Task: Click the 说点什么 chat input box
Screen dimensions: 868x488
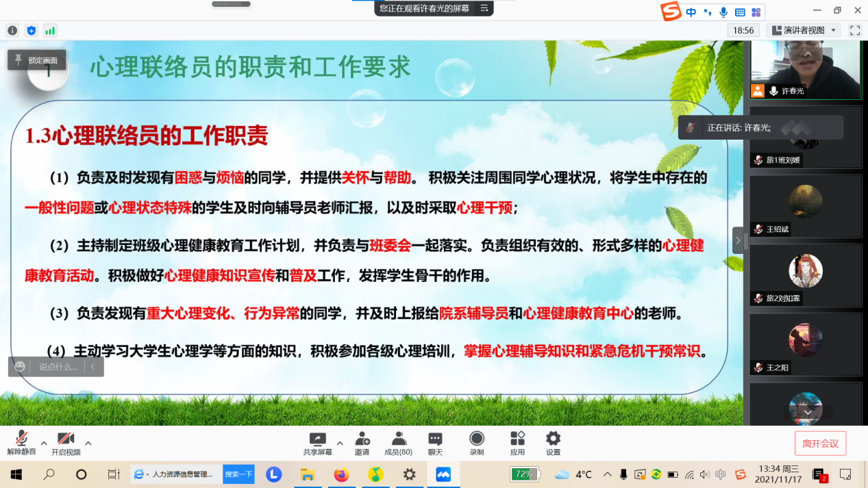Action: (x=58, y=367)
